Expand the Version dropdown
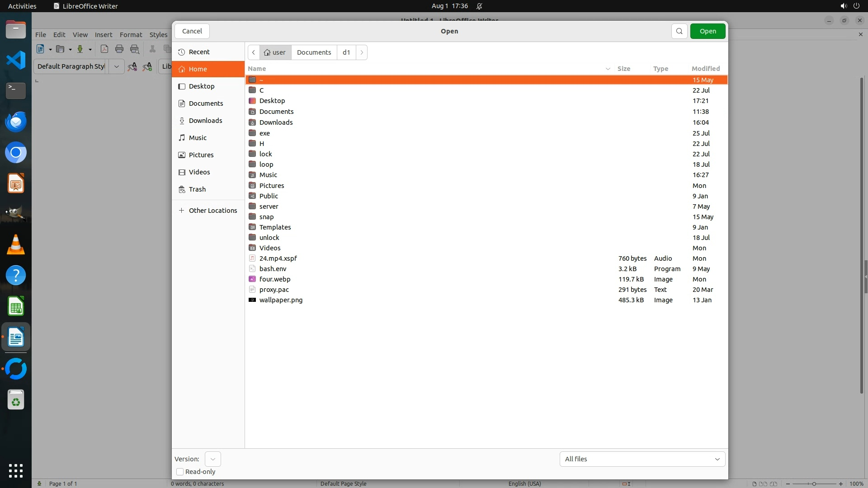Viewport: 868px width, 488px height. (212, 459)
